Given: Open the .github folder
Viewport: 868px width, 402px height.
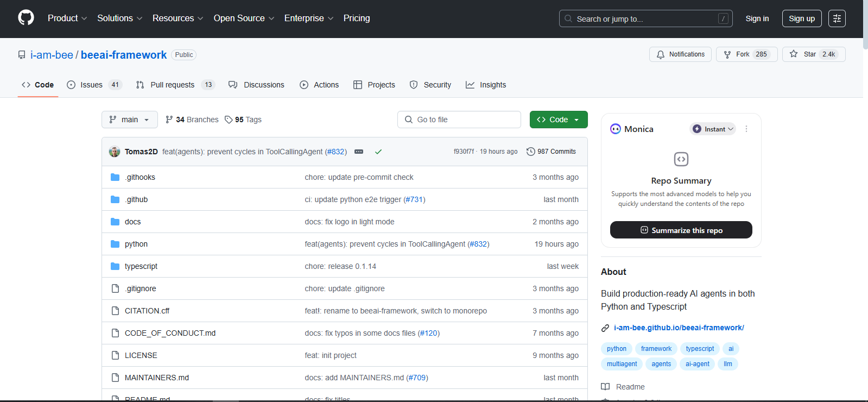Looking at the screenshot, I should (x=136, y=199).
